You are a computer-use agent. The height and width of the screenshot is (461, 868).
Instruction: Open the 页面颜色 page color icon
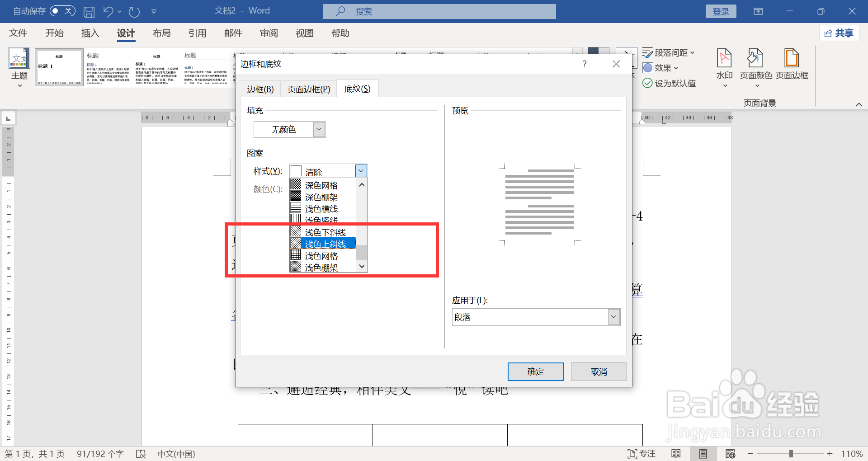coord(756,67)
